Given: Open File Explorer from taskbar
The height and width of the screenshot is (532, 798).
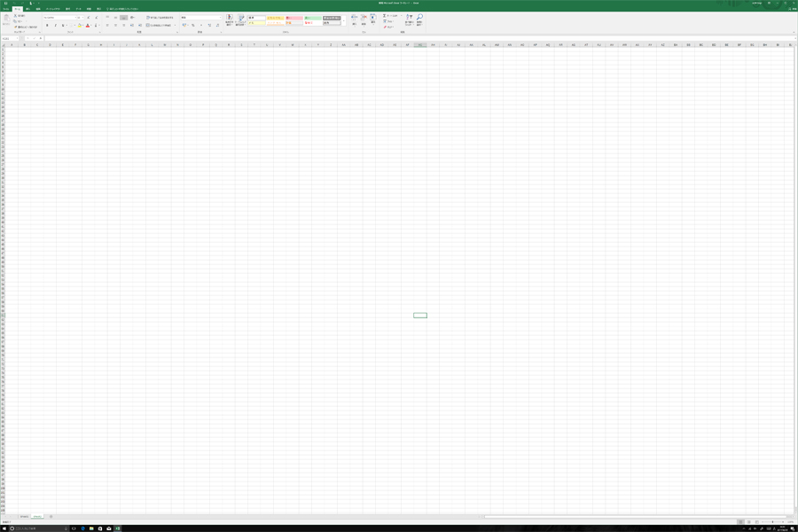Looking at the screenshot, I should pos(91,528).
